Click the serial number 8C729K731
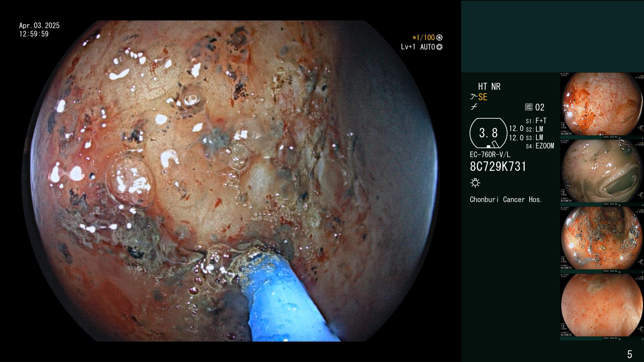 [498, 167]
